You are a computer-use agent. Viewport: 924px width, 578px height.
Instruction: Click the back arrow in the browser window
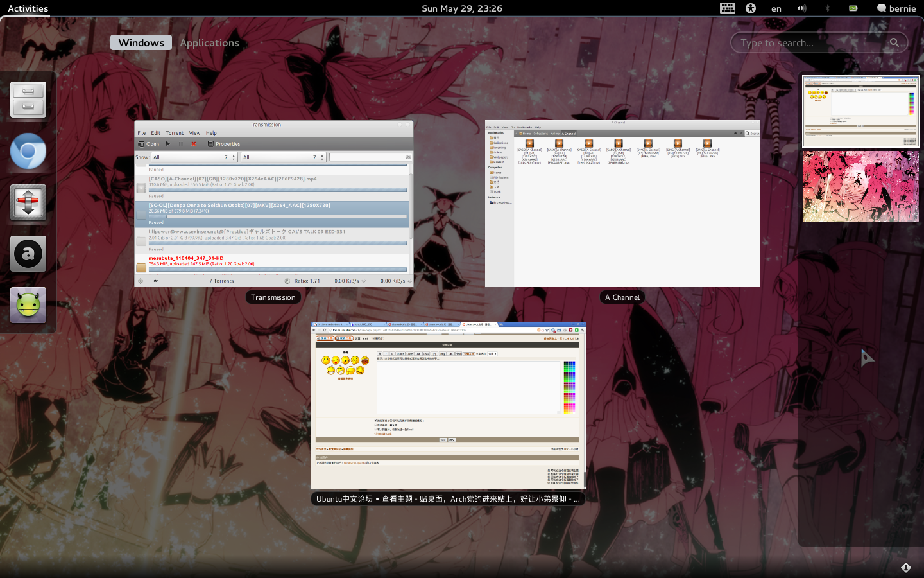(x=314, y=330)
